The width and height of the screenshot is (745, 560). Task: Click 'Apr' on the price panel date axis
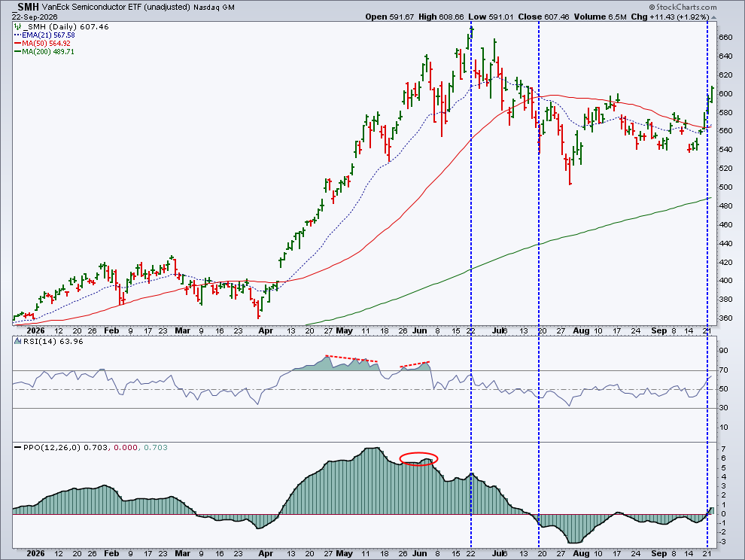point(266,331)
